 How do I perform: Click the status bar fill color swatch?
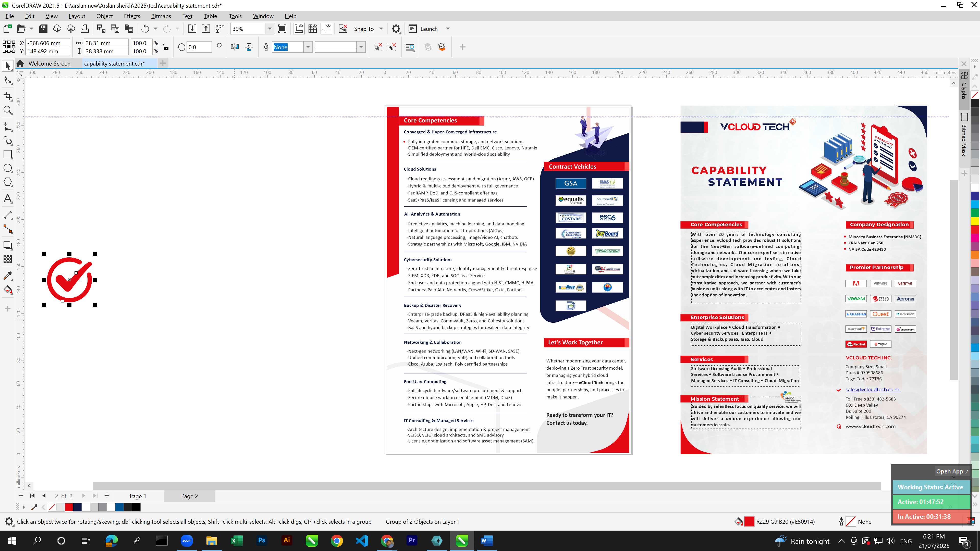(x=749, y=522)
